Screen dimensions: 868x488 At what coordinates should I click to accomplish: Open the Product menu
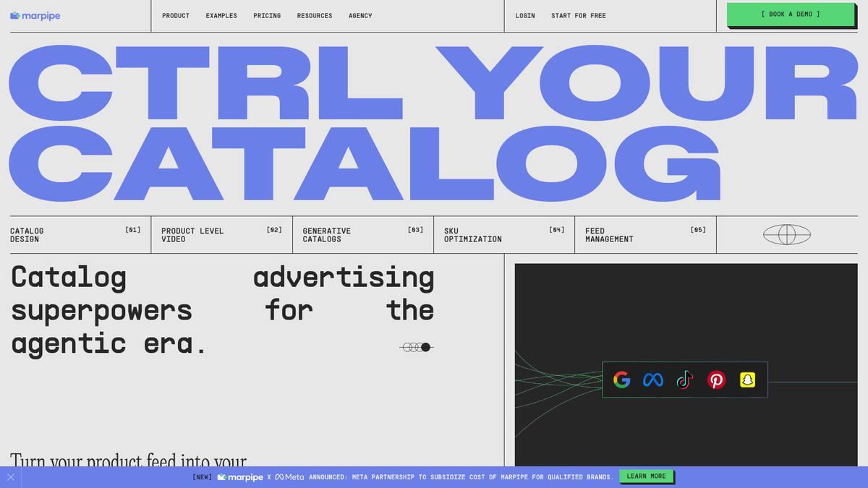(x=176, y=15)
